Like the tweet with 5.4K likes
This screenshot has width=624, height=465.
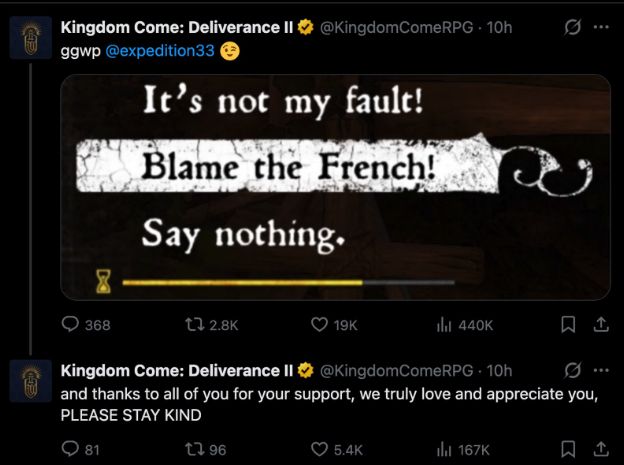pyautogui.click(x=337, y=449)
